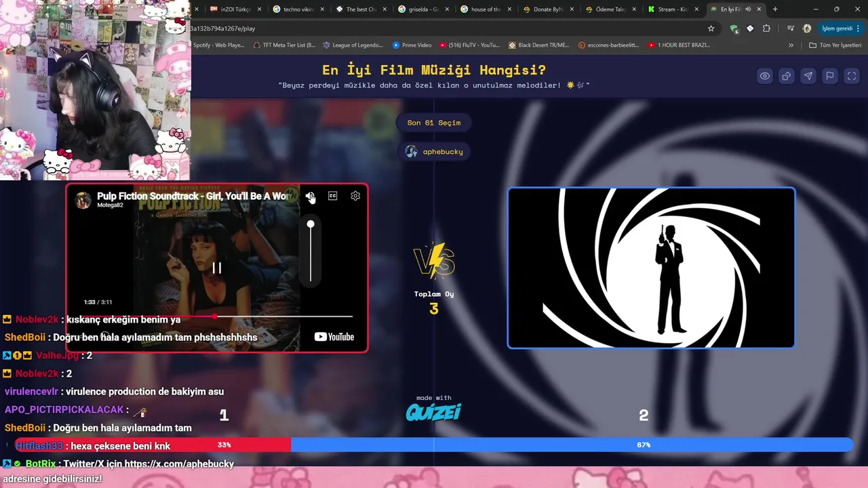Open the TFT Meta Tier List bookmark
The height and width of the screenshot is (488, 868).
283,45
